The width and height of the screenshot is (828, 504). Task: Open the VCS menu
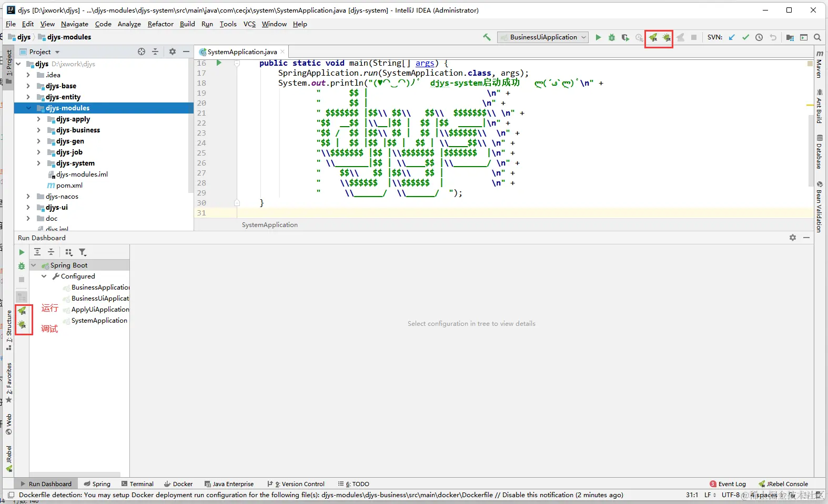click(249, 24)
